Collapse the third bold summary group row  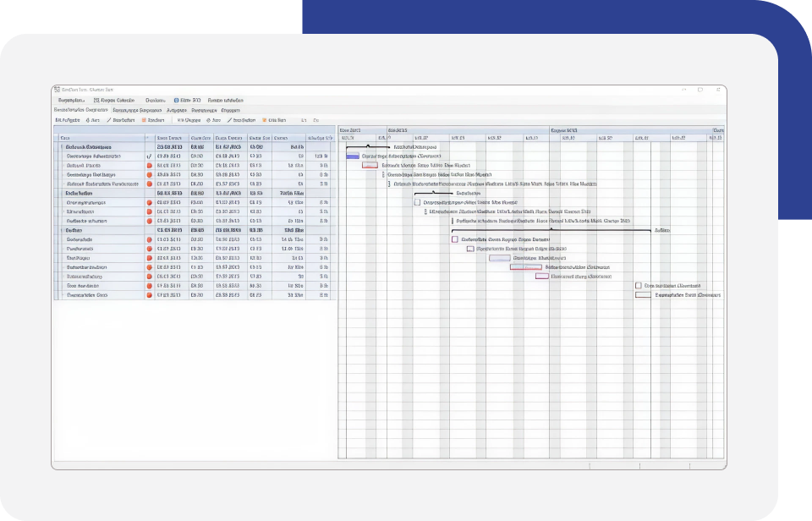[x=62, y=230]
